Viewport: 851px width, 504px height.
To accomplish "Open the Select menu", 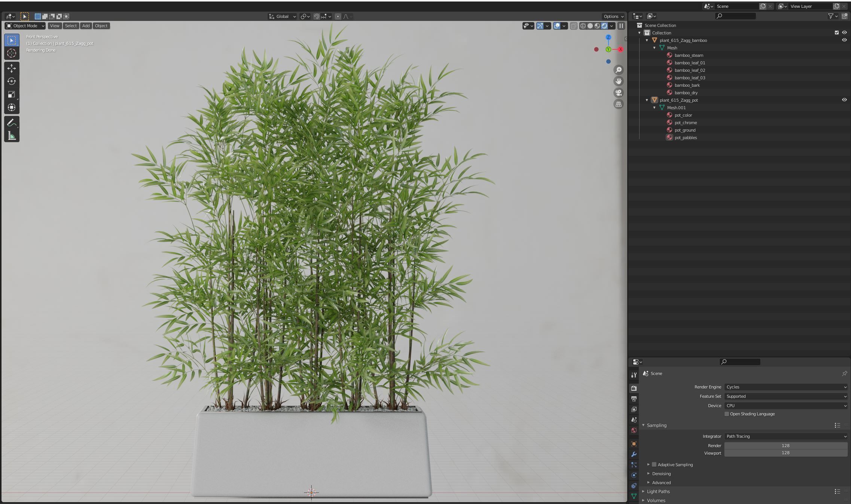I will pyautogui.click(x=71, y=26).
